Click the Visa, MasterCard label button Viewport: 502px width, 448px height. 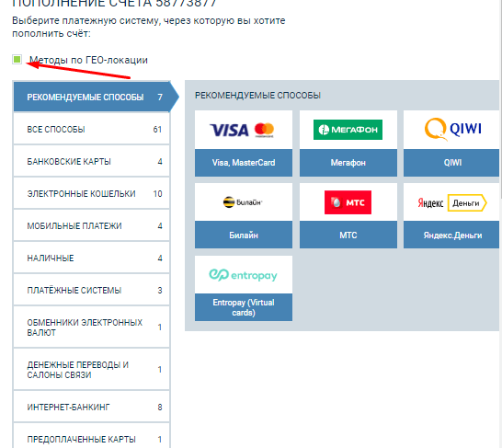[244, 163]
